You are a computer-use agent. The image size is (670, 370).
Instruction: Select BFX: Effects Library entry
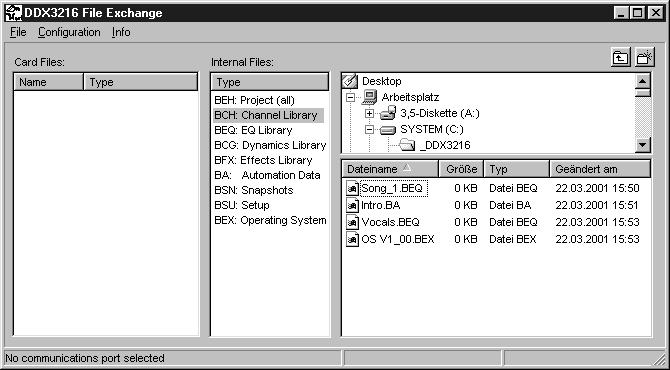(x=263, y=160)
